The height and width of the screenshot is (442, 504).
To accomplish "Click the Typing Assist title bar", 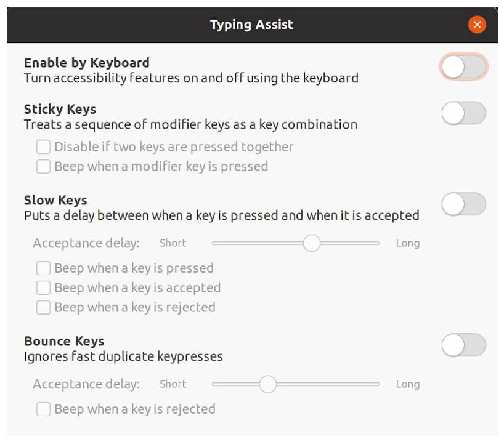I will coord(252,25).
